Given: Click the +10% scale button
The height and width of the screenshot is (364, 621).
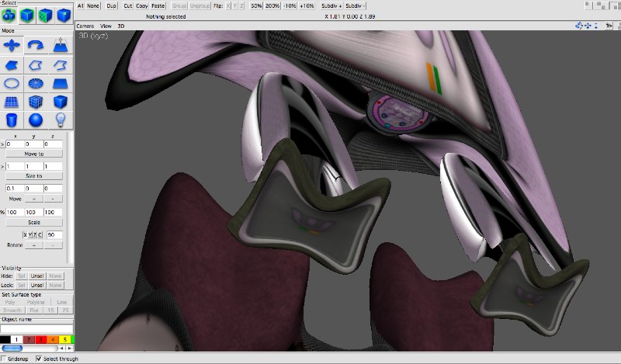Looking at the screenshot, I should click(x=307, y=6).
